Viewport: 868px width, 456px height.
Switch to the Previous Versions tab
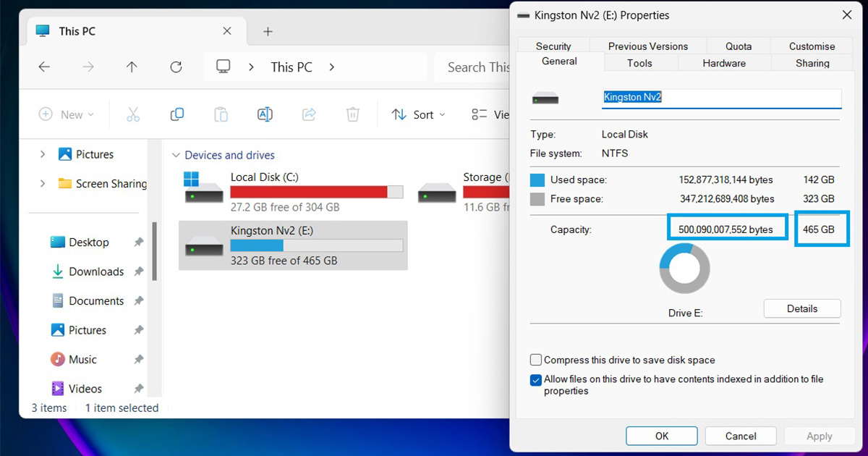(x=648, y=46)
